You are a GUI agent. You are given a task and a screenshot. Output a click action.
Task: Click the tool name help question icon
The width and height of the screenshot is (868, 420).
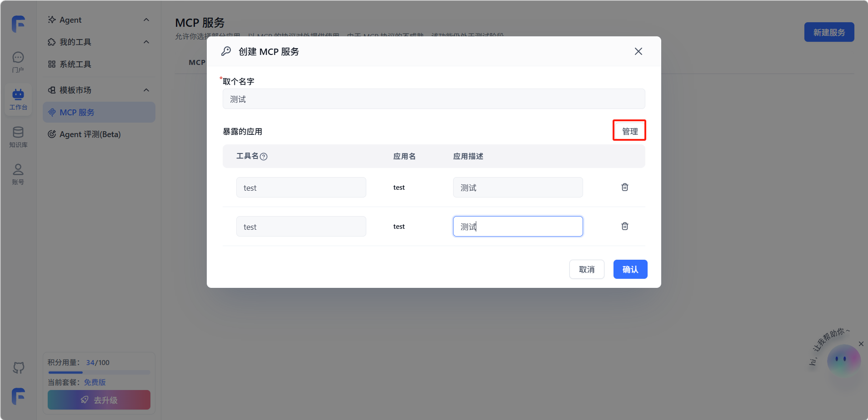pyautogui.click(x=264, y=157)
